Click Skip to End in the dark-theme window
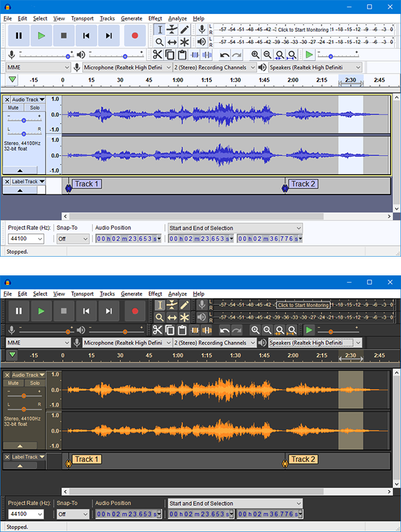The image size is (401, 532). 108,311
